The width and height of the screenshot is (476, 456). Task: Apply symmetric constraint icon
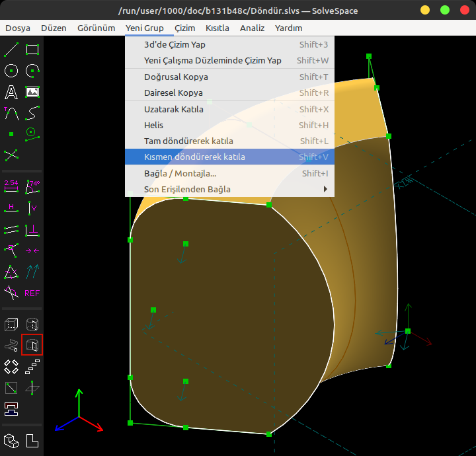point(32,250)
